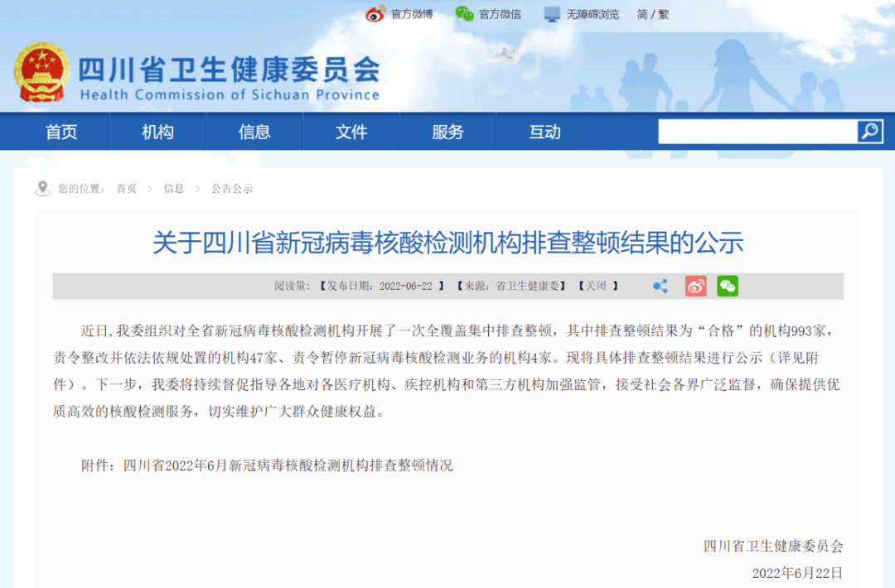The image size is (895, 588).
Task: Click the official Weibo icon in header
Action: tap(376, 14)
